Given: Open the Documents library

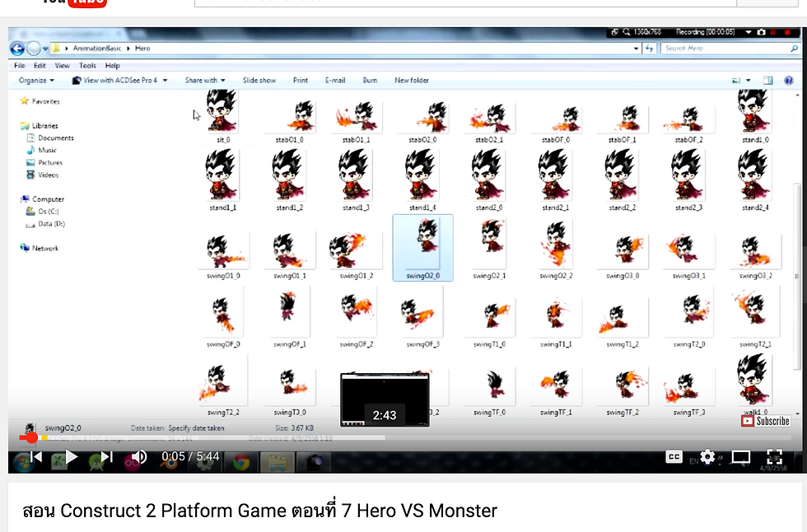Looking at the screenshot, I should 56,138.
